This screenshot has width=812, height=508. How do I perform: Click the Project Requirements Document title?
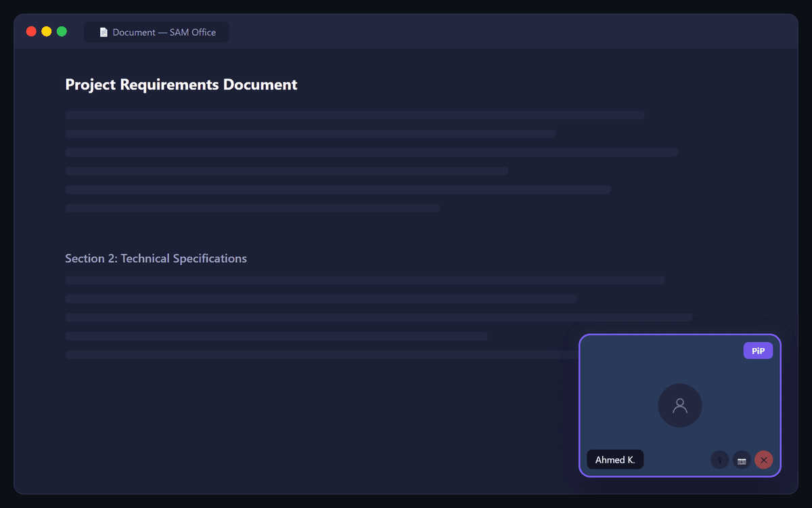[x=181, y=85]
